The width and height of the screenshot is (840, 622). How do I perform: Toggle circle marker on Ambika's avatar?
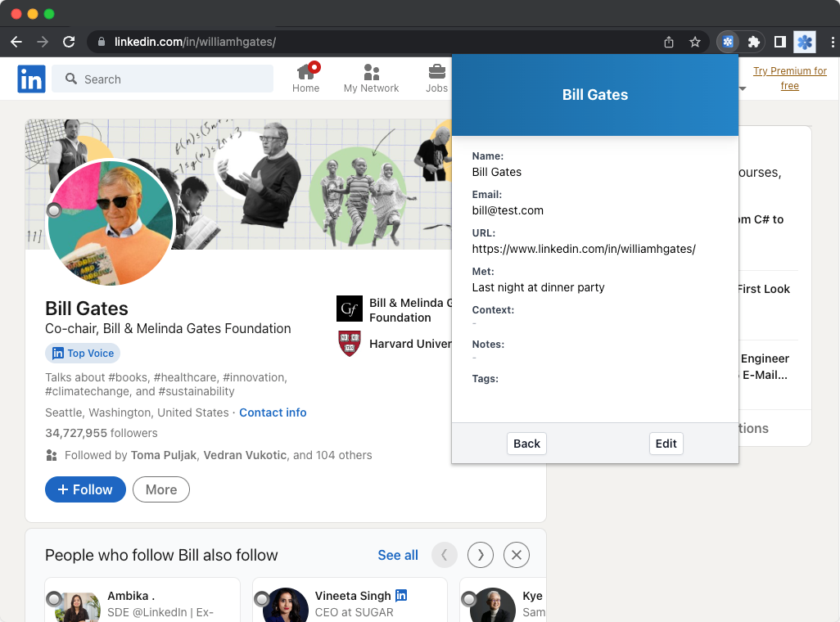54,599
